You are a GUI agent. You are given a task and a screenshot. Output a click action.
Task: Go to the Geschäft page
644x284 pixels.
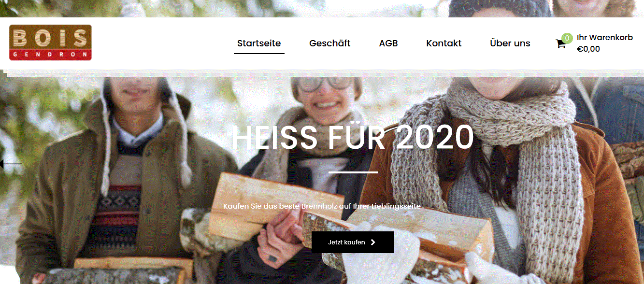pyautogui.click(x=330, y=43)
